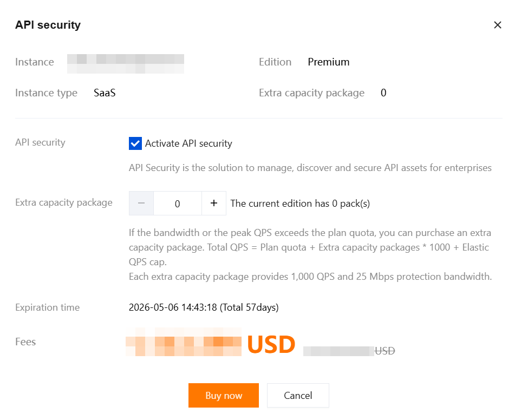Toggle the Activate API security checkbox
The width and height of the screenshot is (521, 420).
coord(135,143)
